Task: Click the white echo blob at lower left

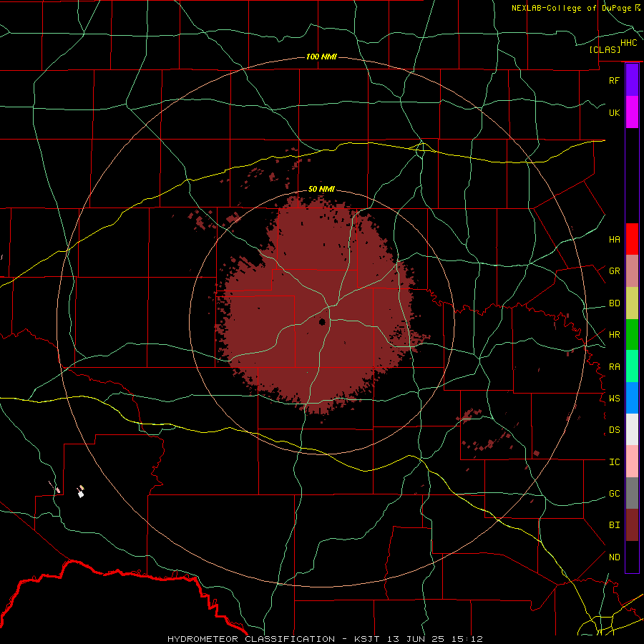Action: [x=81, y=493]
